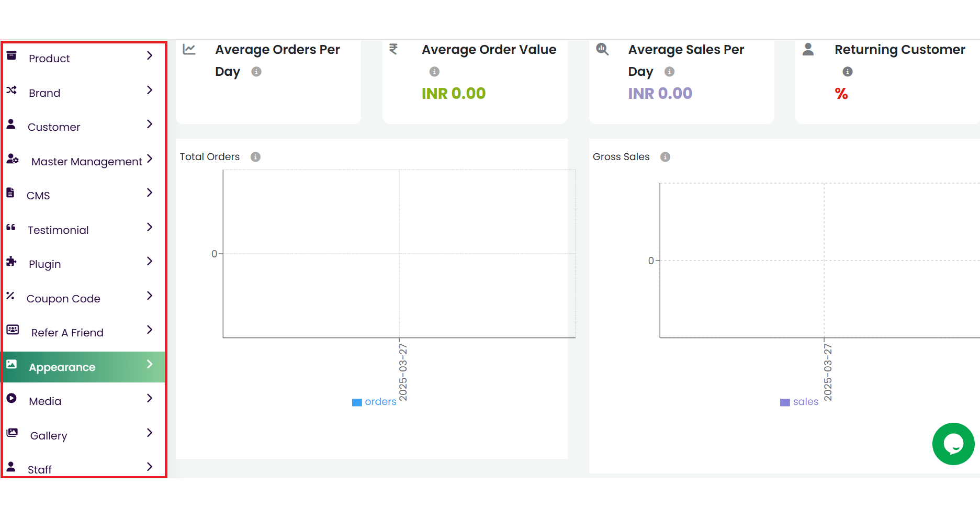The image size is (980, 519).
Task: Click the green chat bubble icon
Action: point(953,444)
